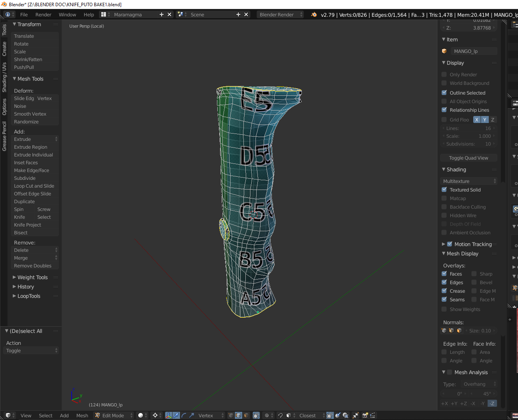Adjust the normals Size value slider
The height and width of the screenshot is (420, 518).
click(x=480, y=330)
